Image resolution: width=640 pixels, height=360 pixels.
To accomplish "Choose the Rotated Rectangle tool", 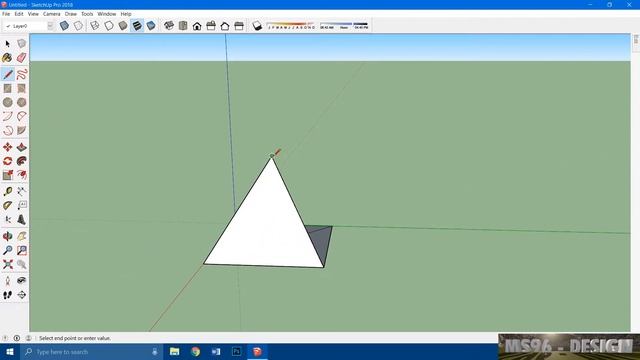I will click(x=22, y=88).
